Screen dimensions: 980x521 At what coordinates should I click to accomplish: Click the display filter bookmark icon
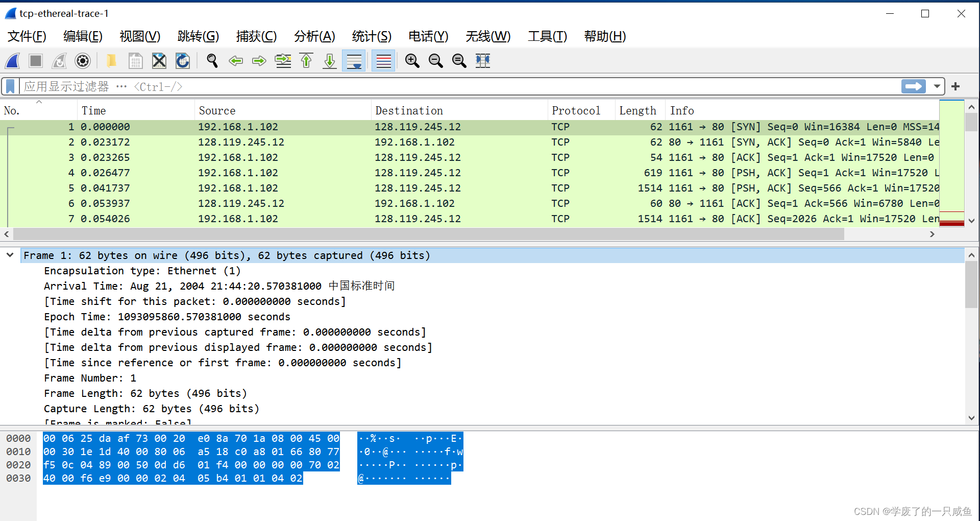point(10,86)
